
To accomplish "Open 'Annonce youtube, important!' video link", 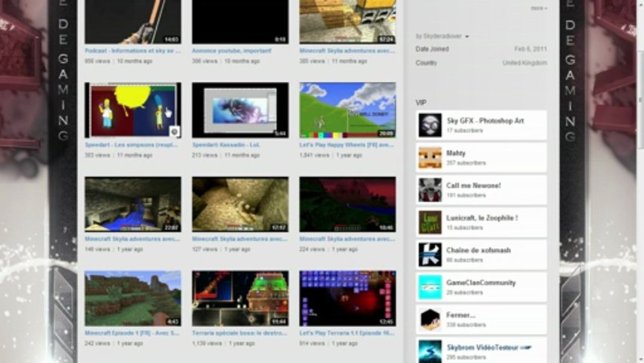I will 232,51.
